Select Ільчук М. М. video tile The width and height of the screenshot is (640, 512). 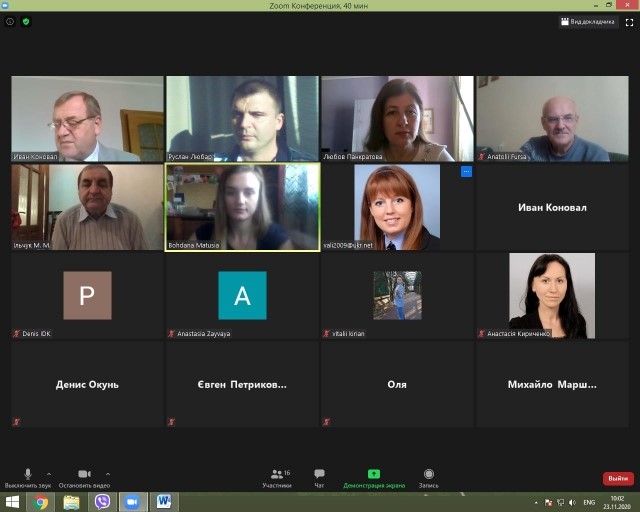pos(87,207)
